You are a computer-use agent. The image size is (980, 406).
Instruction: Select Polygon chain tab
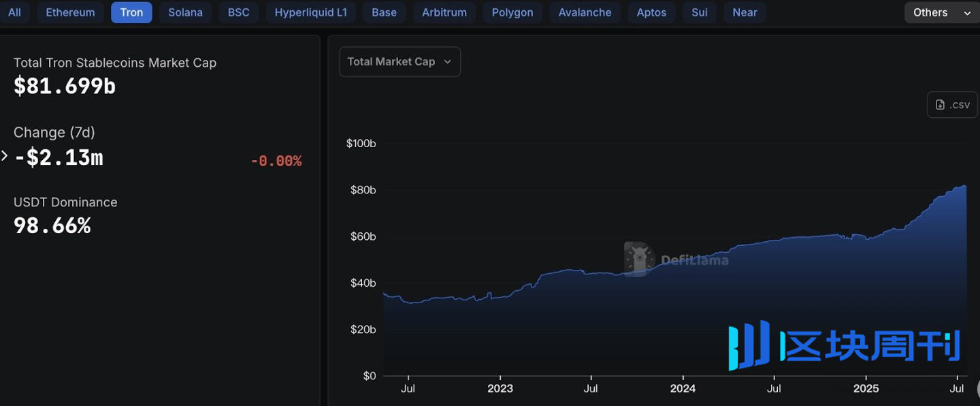[512, 12]
